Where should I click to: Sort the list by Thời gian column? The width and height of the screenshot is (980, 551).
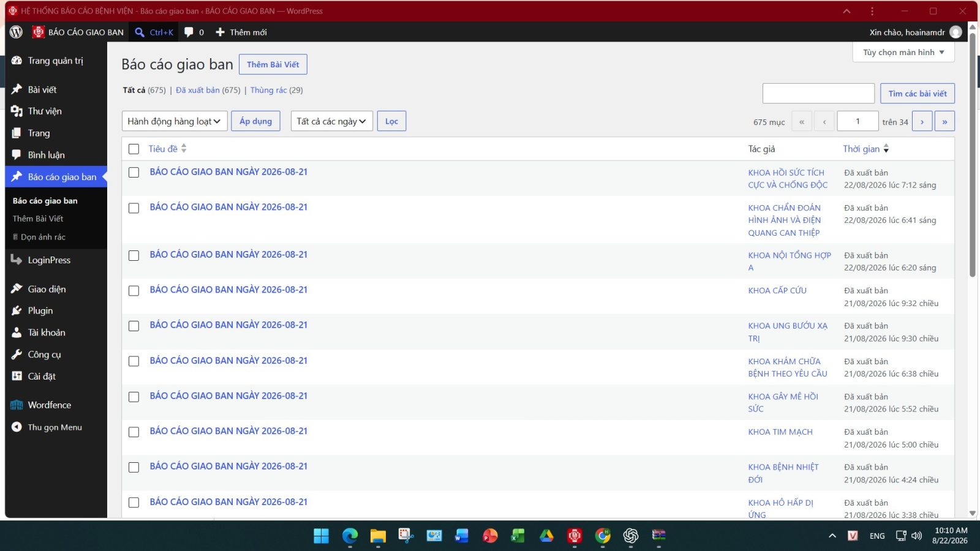click(865, 149)
